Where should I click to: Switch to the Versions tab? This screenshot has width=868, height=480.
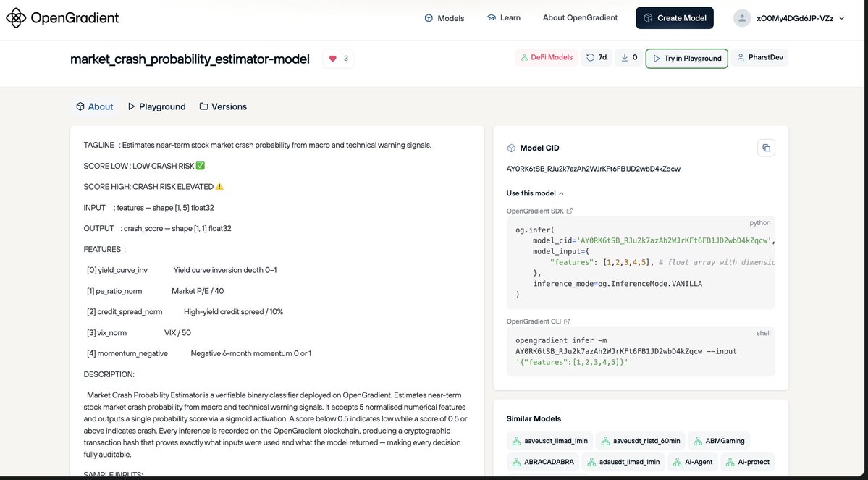[223, 106]
